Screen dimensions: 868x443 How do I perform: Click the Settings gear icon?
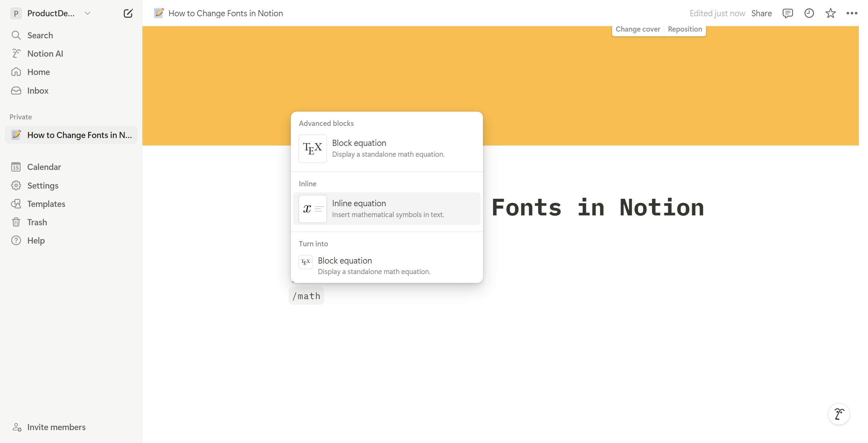coord(16,186)
